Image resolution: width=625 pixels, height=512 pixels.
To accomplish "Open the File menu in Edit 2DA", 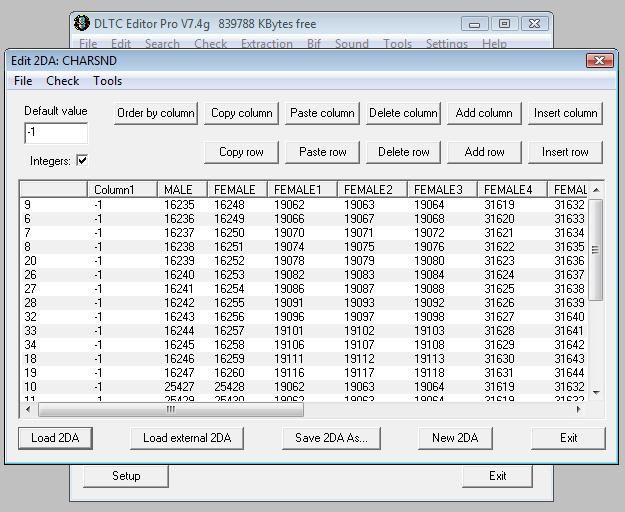I will pos(22,81).
